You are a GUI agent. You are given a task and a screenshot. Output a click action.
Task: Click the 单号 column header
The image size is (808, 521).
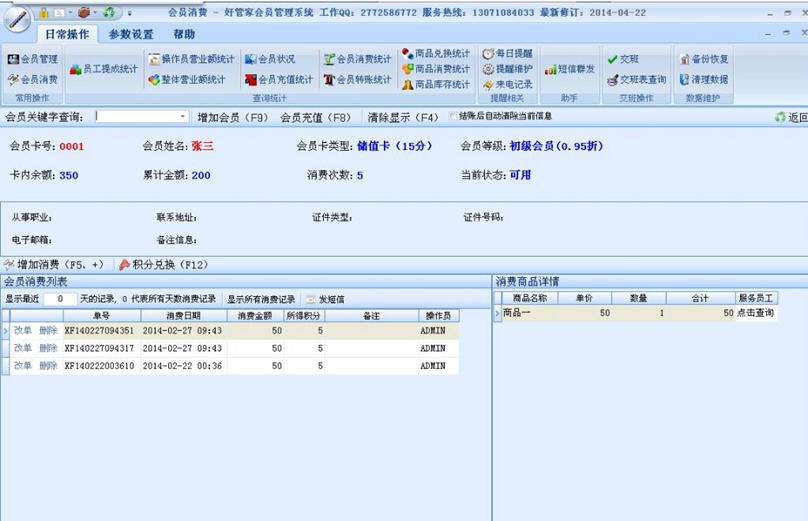102,315
